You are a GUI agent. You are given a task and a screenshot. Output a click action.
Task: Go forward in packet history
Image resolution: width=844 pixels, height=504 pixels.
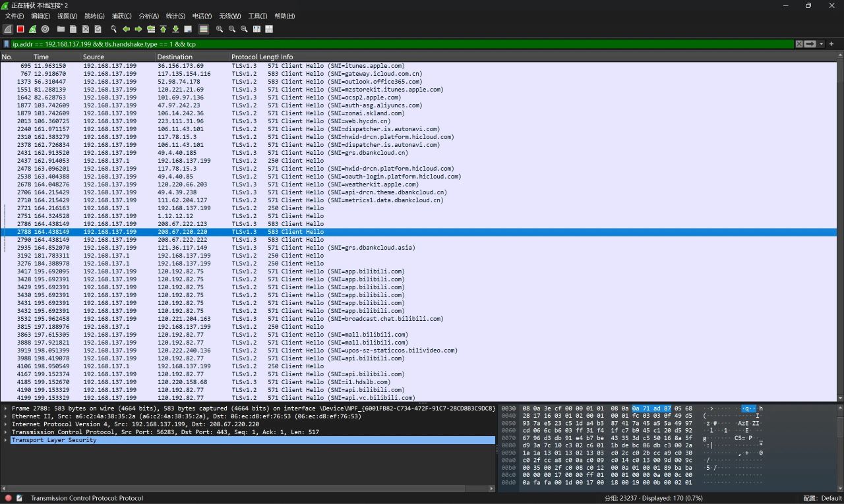coord(138,29)
